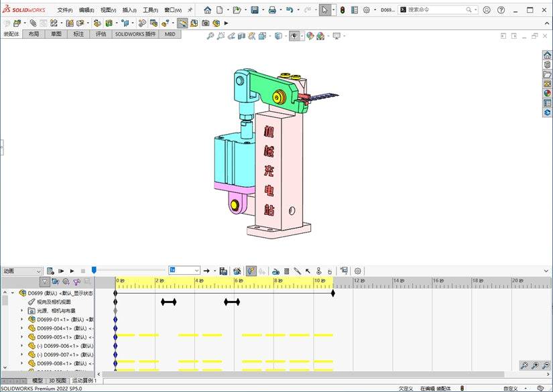Click the Linear Component Pattern icon
The height and width of the screenshot is (392, 553).
[54, 23]
